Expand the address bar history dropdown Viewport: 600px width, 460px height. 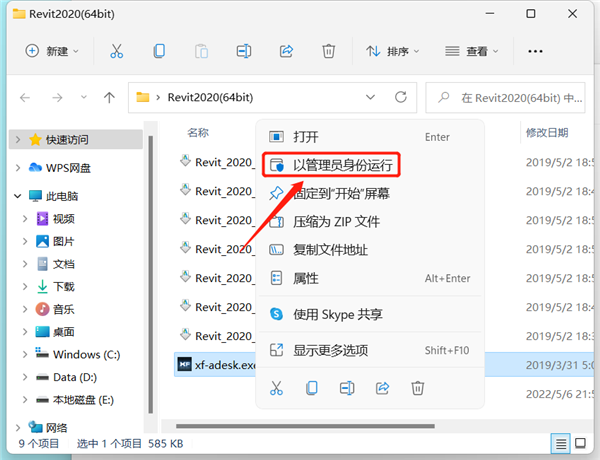pyautogui.click(x=370, y=97)
